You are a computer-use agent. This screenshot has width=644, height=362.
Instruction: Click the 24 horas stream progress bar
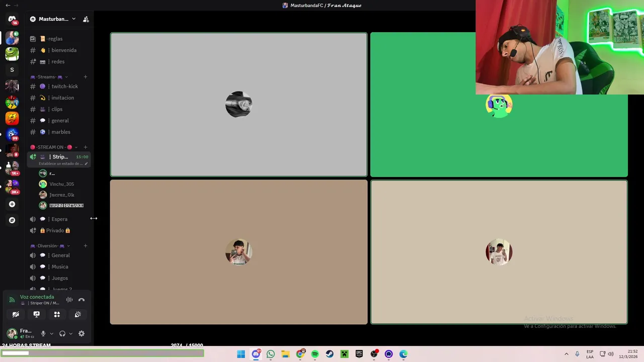(103, 353)
